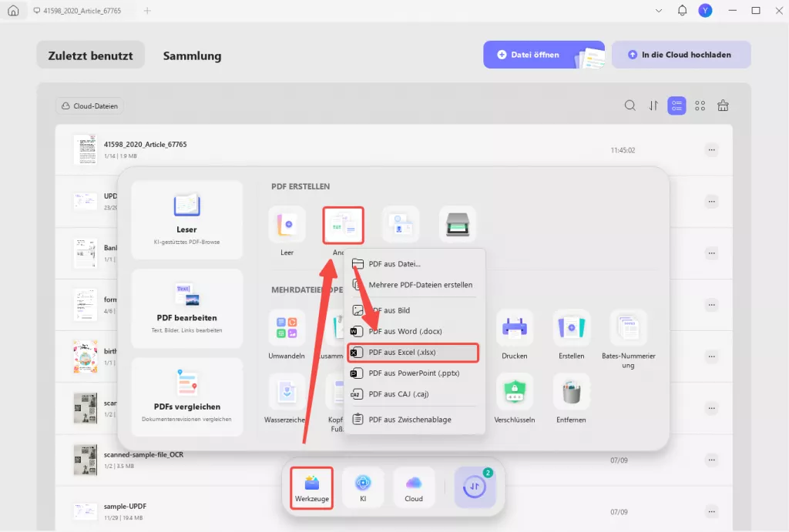Click the create-from-file icon highlighted in red
Image resolution: width=789 pixels, height=532 pixels.
(343, 226)
